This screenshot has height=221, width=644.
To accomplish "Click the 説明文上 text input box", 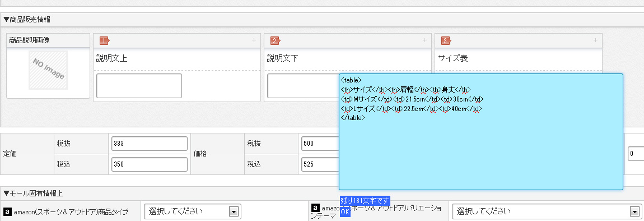I will coord(139,86).
